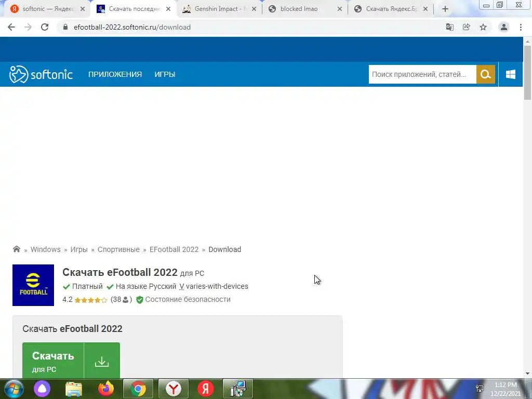The image size is (532, 399).
Task: Click the (38) user votes count
Action: click(x=121, y=300)
